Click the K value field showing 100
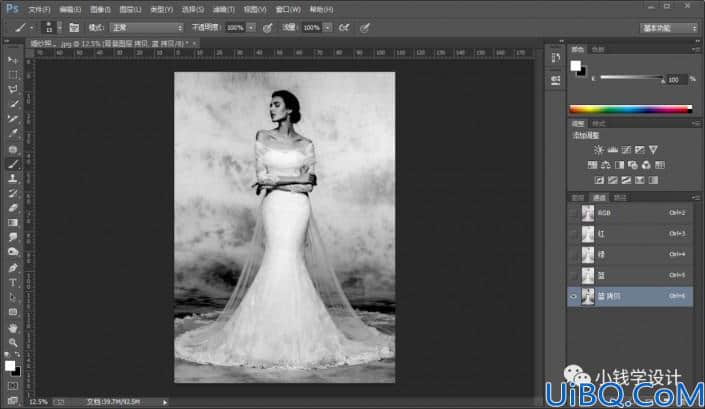 click(x=677, y=80)
